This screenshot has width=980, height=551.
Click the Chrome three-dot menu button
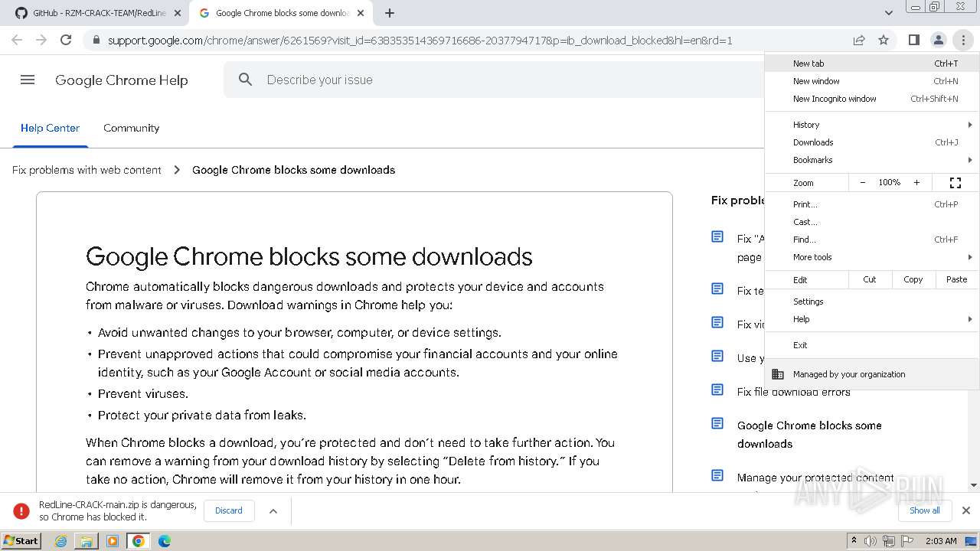[963, 40]
